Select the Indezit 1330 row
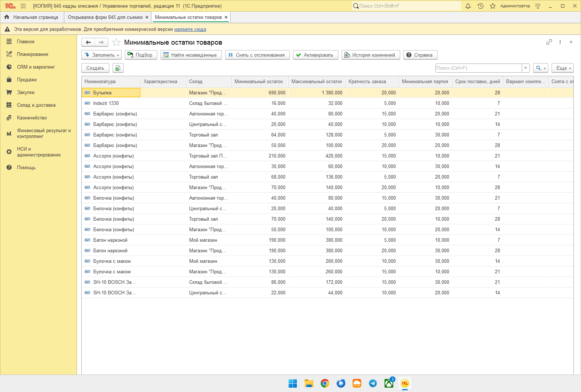The height and width of the screenshot is (392, 581). click(x=328, y=103)
